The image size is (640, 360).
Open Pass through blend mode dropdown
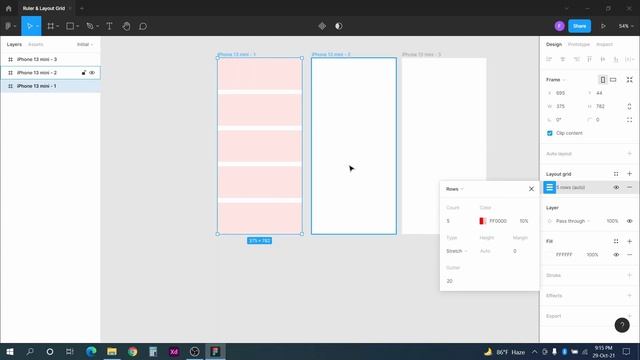point(573,221)
